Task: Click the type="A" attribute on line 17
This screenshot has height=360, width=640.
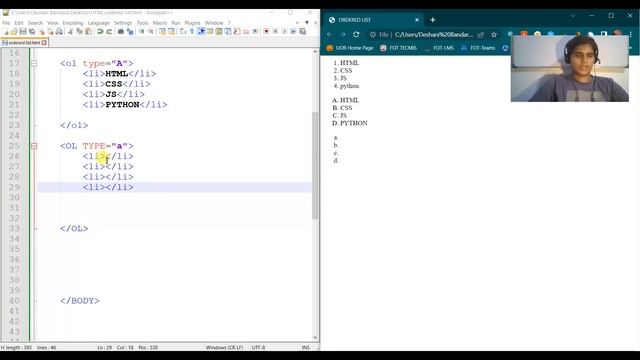Action: click(x=105, y=63)
